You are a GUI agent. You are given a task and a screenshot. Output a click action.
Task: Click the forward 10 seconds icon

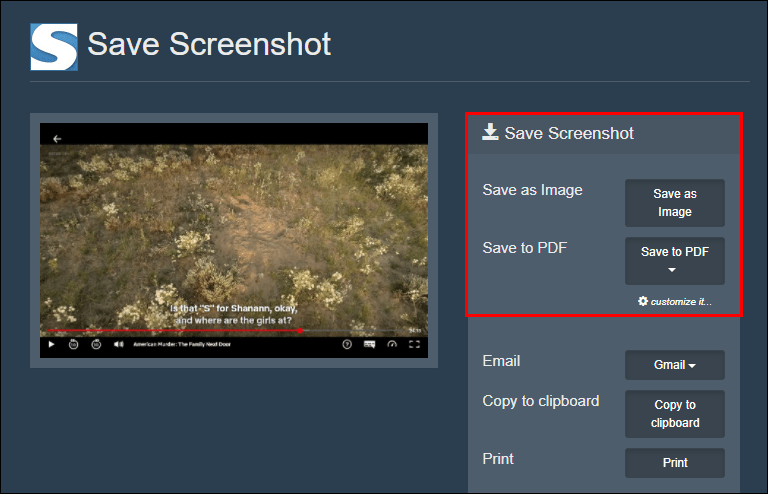click(96, 344)
